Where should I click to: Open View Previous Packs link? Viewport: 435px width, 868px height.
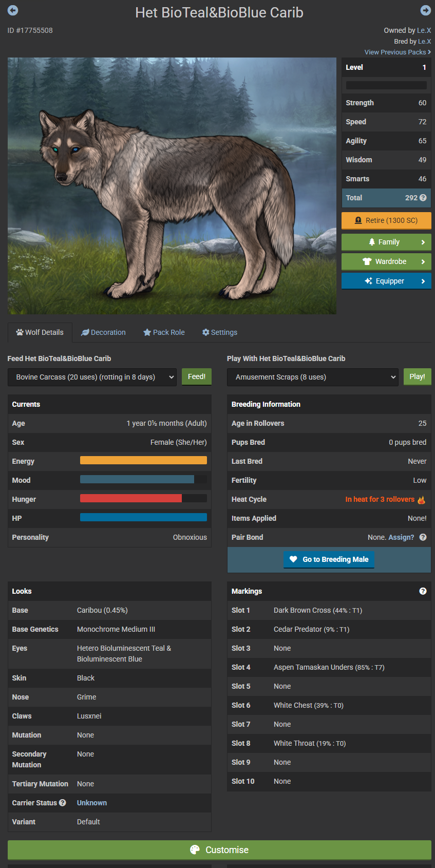click(398, 52)
